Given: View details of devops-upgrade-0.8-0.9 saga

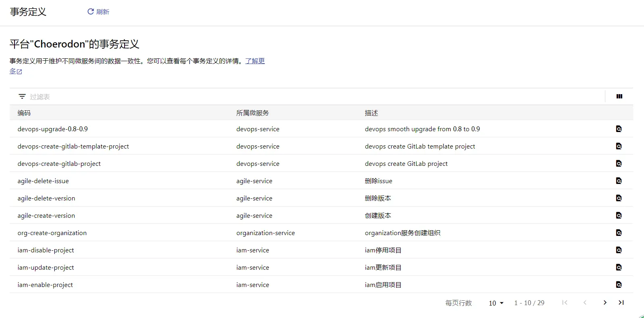Looking at the screenshot, I should click(619, 129).
